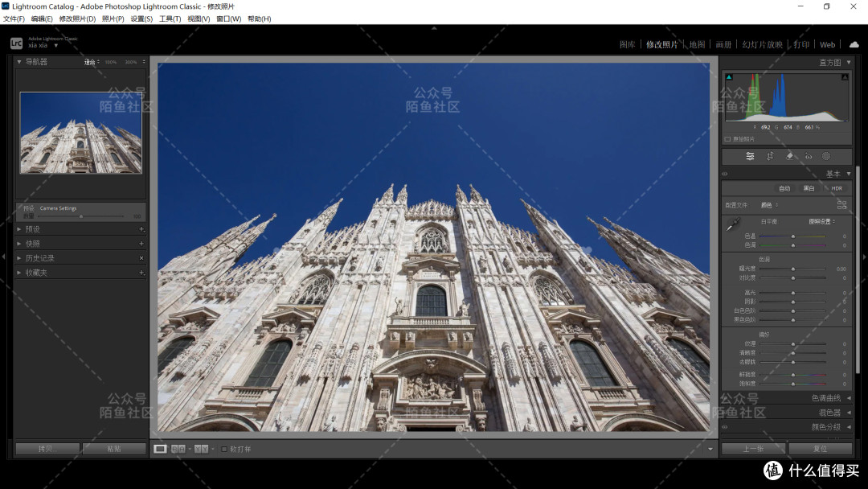Expand the Presets panel
868x489 pixels.
coord(19,229)
